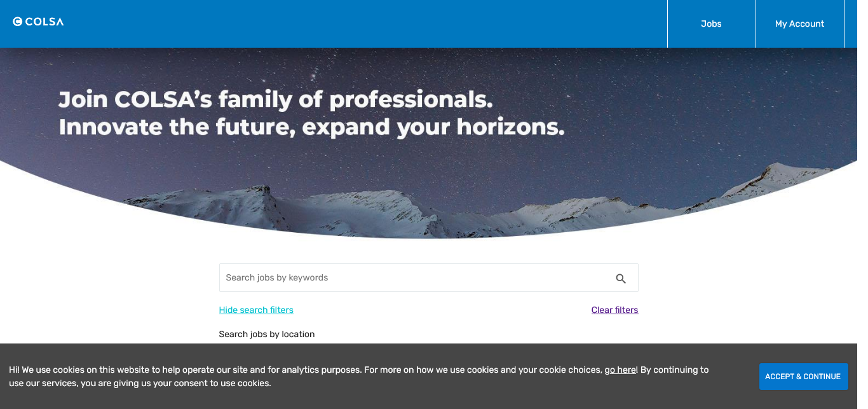The height and width of the screenshot is (409, 868).
Task: Click the "Join COLSA's family of professionals" headline
Action: click(x=276, y=100)
